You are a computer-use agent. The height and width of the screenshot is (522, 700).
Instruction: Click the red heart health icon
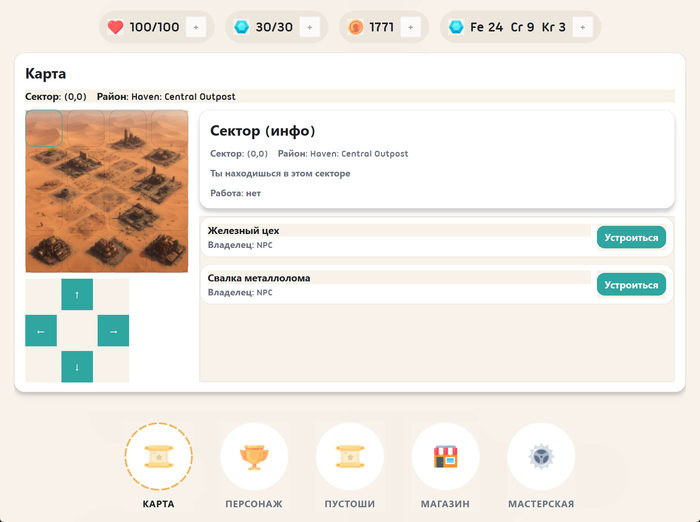(115, 27)
